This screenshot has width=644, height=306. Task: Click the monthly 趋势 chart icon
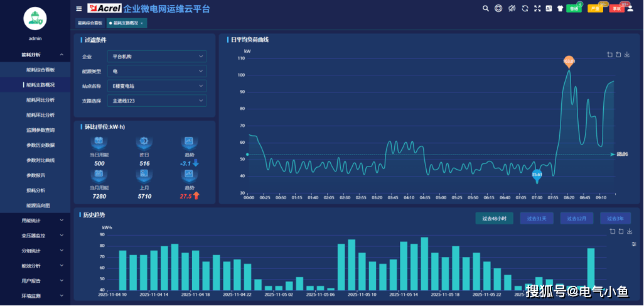point(190,174)
